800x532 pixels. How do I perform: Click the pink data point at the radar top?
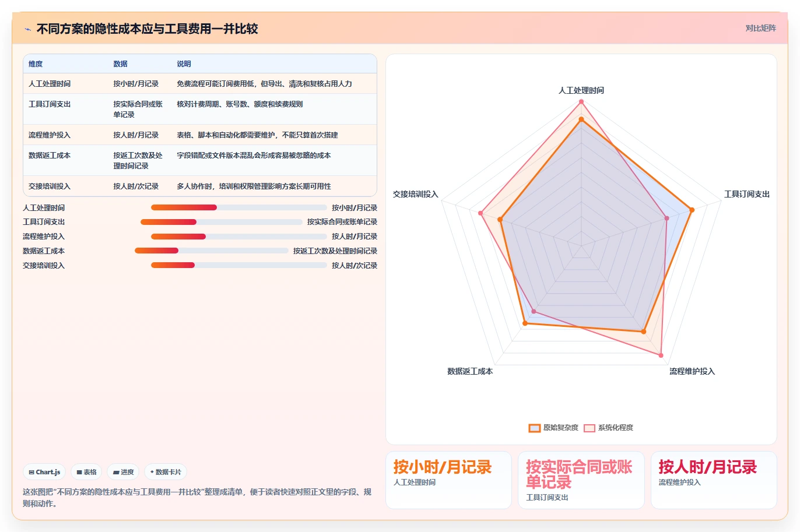[x=581, y=101]
